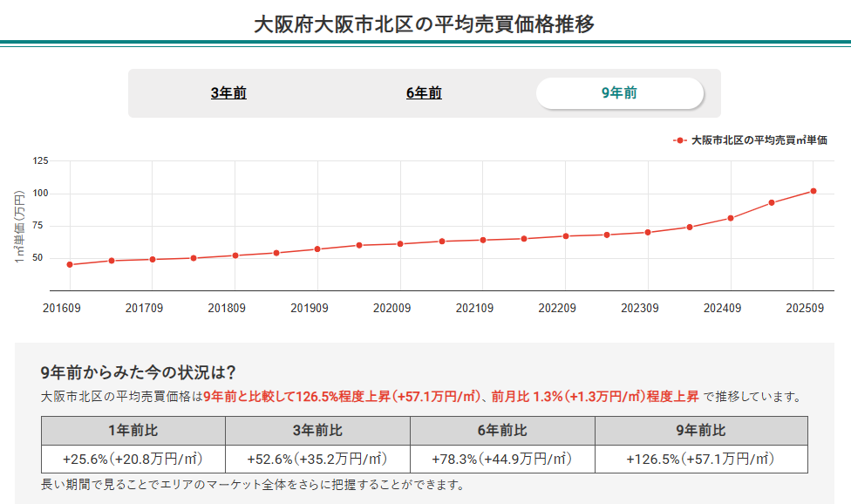Click the 202309 data point marker

pos(648,232)
